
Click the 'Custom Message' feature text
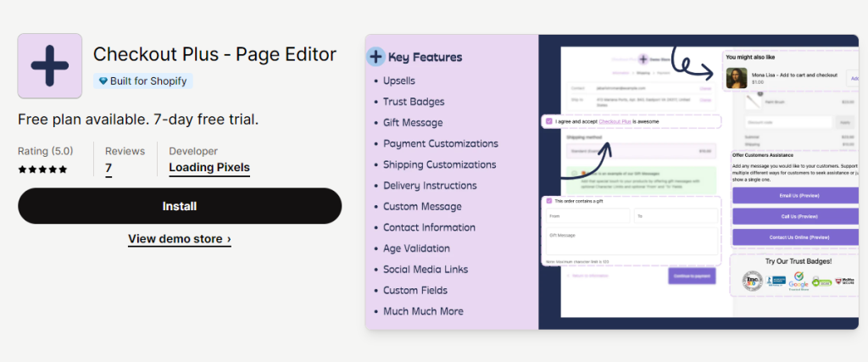coord(422,207)
